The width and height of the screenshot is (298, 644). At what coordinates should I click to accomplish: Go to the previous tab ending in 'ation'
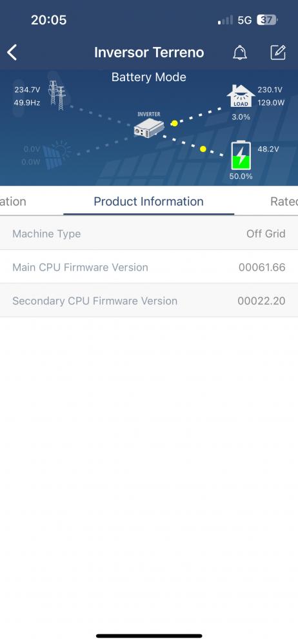point(13,202)
